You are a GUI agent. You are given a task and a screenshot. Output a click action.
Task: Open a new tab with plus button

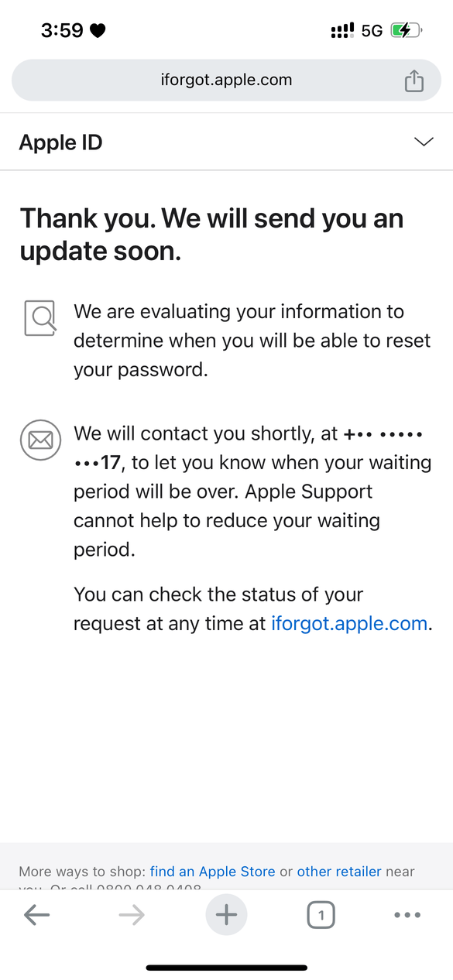pos(226,916)
